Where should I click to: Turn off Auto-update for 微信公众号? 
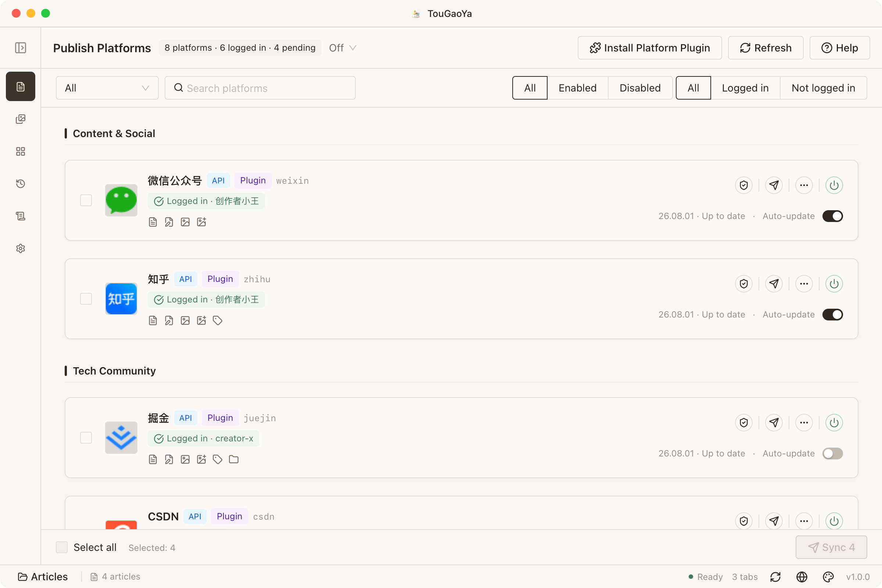[832, 216]
